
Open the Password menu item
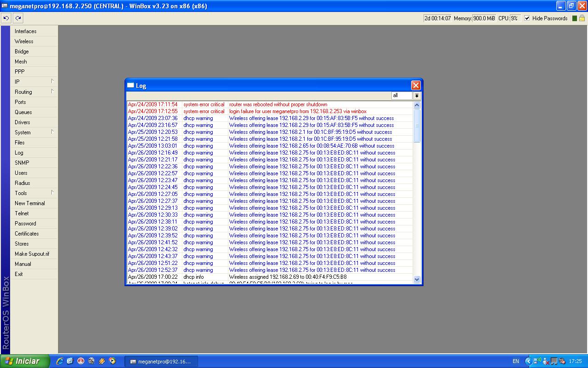tap(34, 224)
